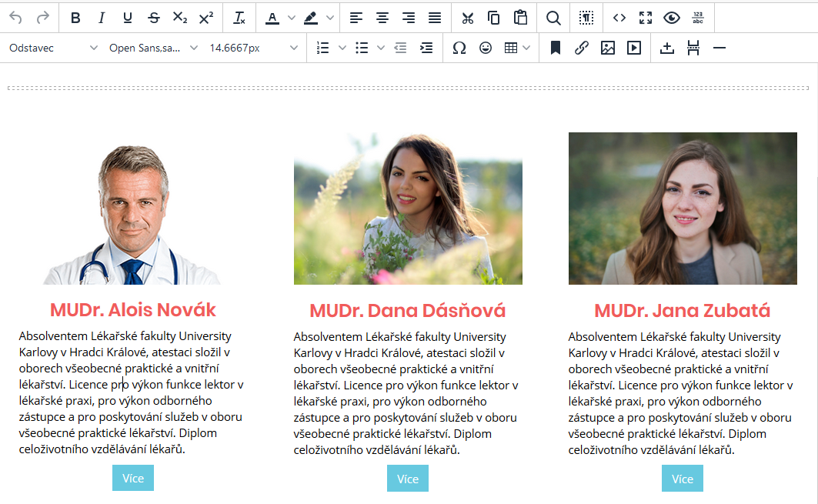This screenshot has height=504, width=818.
Task: Apply the text color swatch button
Action: pos(272,18)
